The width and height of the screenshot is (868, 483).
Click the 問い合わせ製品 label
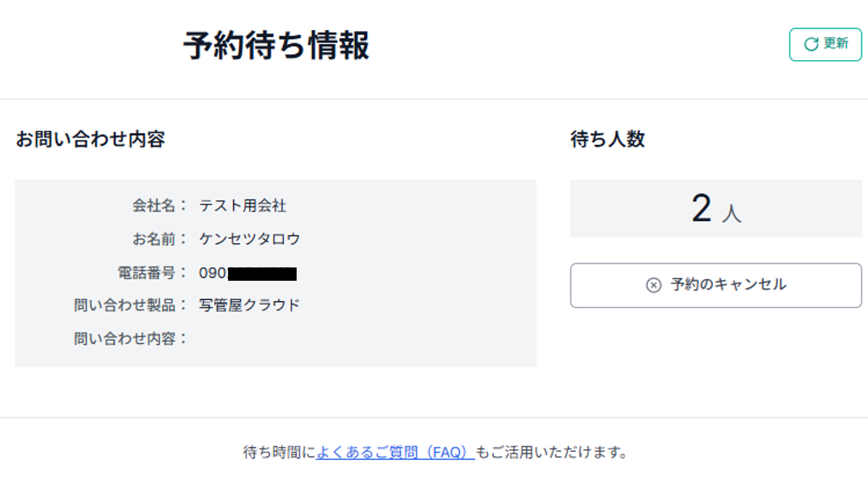click(x=130, y=305)
